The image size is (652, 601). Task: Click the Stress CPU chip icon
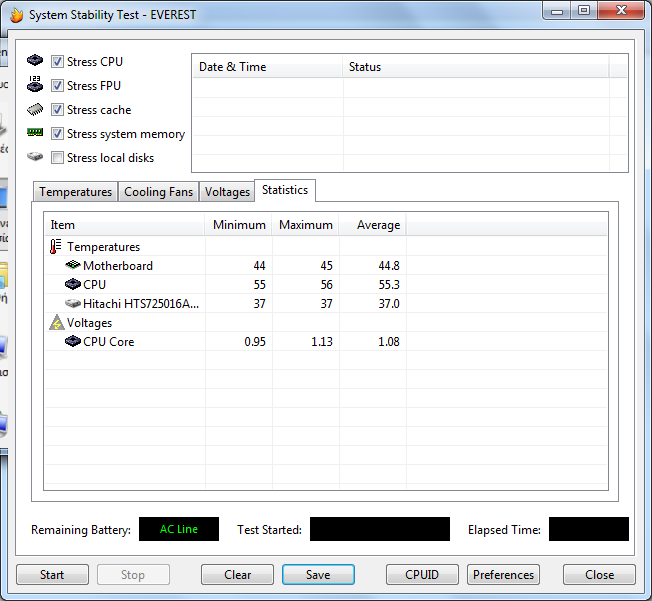(x=35, y=60)
